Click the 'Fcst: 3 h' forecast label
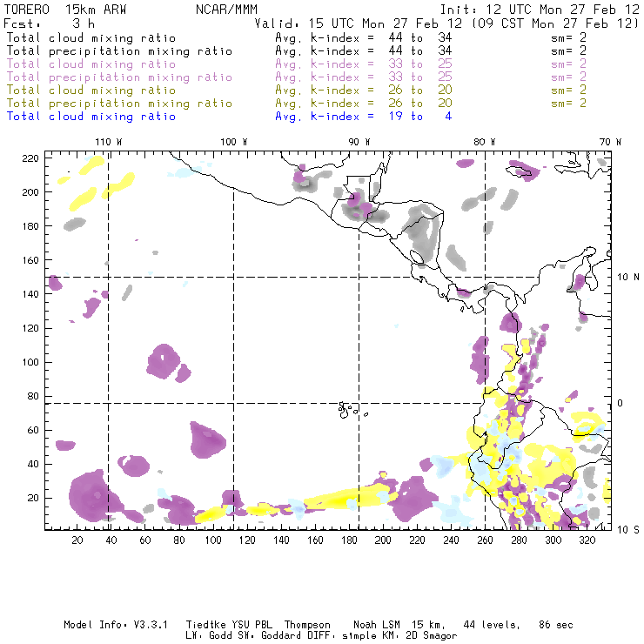Image resolution: width=644 pixels, height=644 pixels. point(49,23)
